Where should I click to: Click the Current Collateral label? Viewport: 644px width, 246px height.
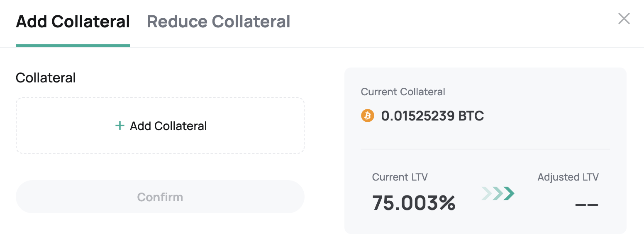[403, 92]
